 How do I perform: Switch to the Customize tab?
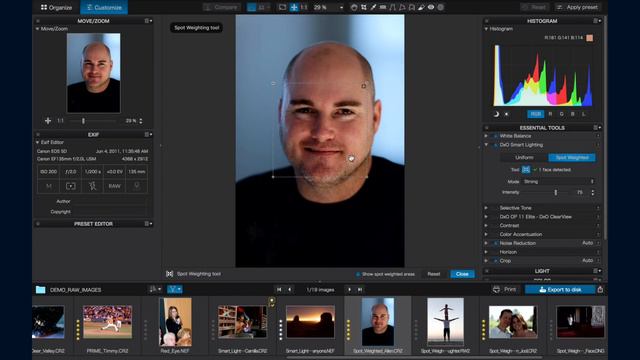pyautogui.click(x=104, y=7)
